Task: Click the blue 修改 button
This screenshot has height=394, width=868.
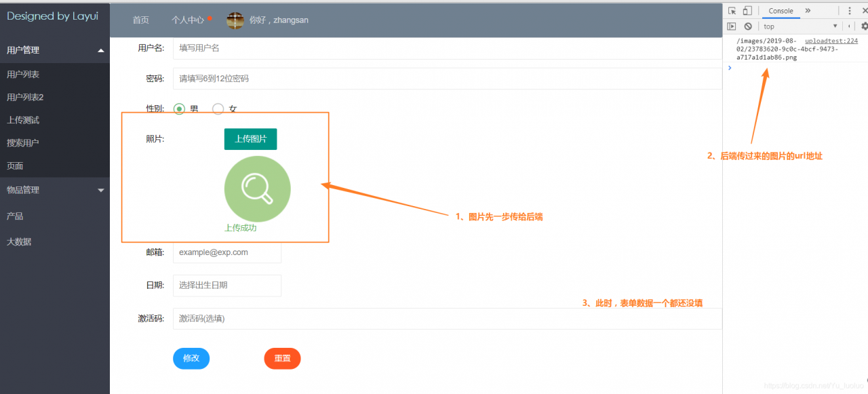Action: click(x=191, y=359)
